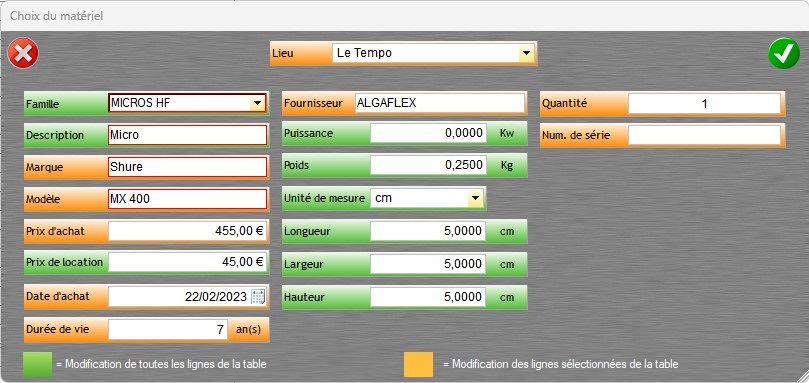Click the Marque field containing Shure
The width and height of the screenshot is (809, 383).
[x=187, y=167]
